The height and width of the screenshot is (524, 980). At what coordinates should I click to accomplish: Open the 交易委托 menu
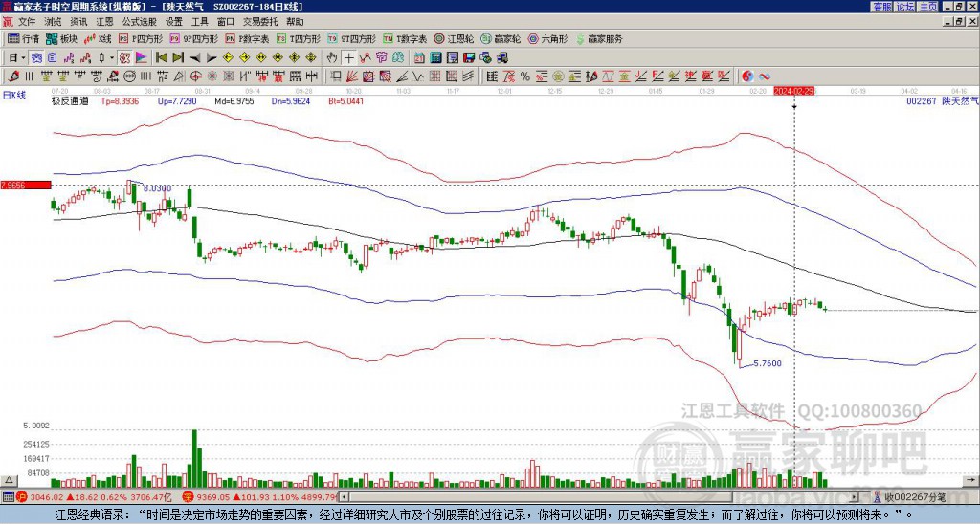click(260, 22)
